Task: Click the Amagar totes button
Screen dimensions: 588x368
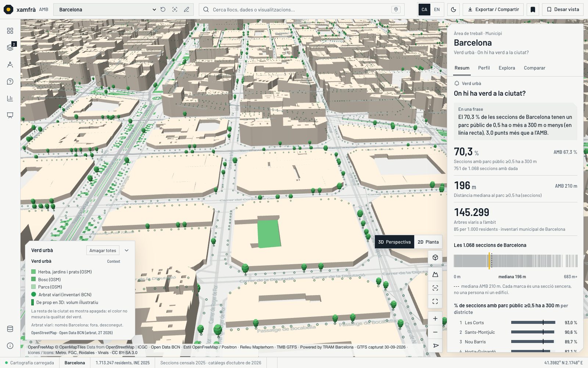Action: (x=103, y=250)
